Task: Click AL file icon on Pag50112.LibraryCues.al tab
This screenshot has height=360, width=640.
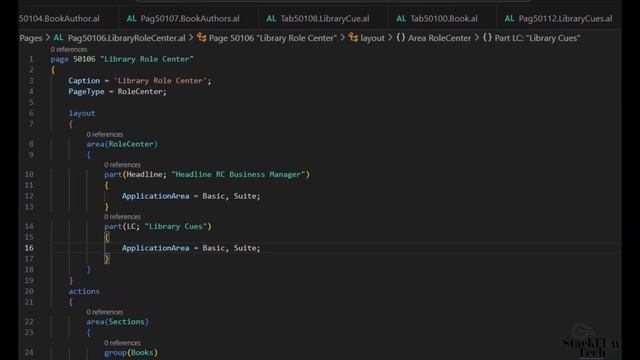Action: pyautogui.click(x=509, y=19)
